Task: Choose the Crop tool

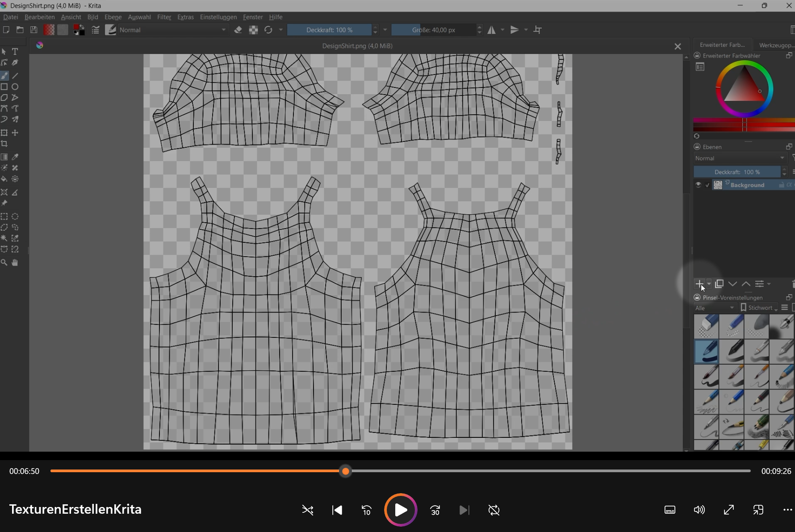Action: coord(4,144)
